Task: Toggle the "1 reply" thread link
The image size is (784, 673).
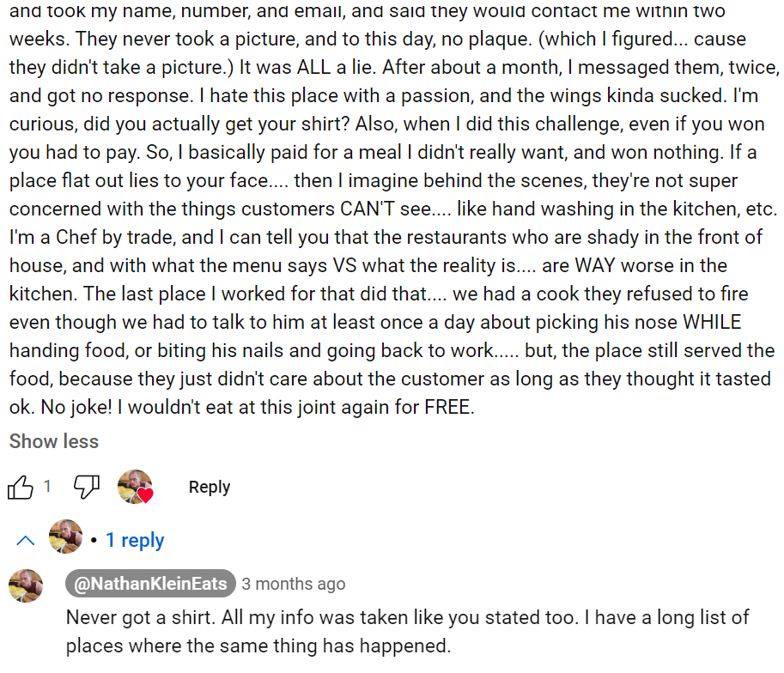Action: click(135, 540)
